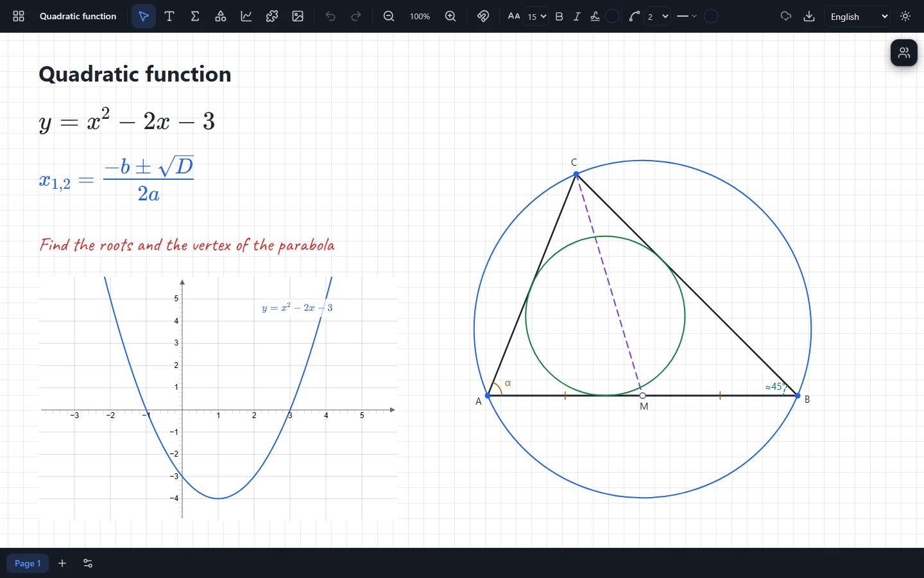Image resolution: width=924 pixels, height=578 pixels.
Task: Switch to the Page 1 tab
Action: click(28, 563)
